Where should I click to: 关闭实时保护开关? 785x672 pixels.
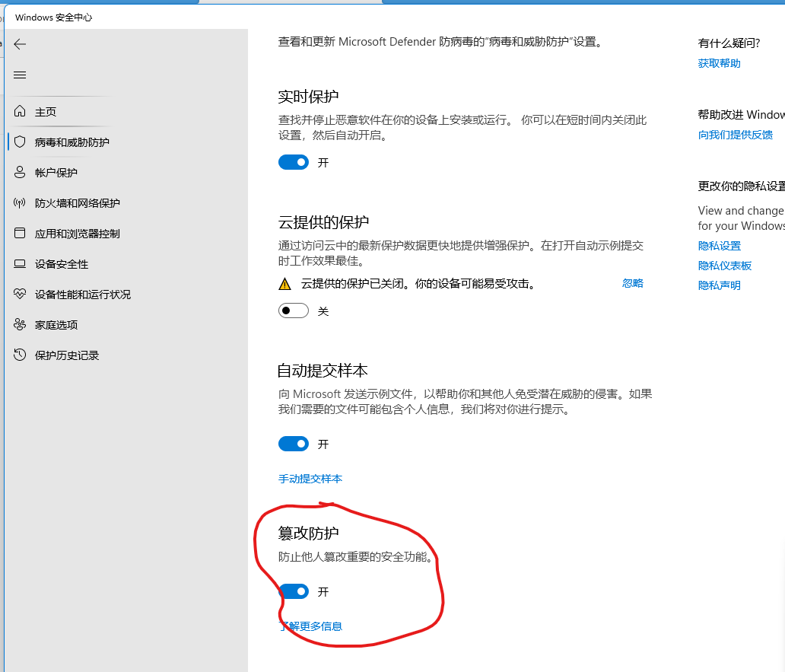tap(294, 162)
